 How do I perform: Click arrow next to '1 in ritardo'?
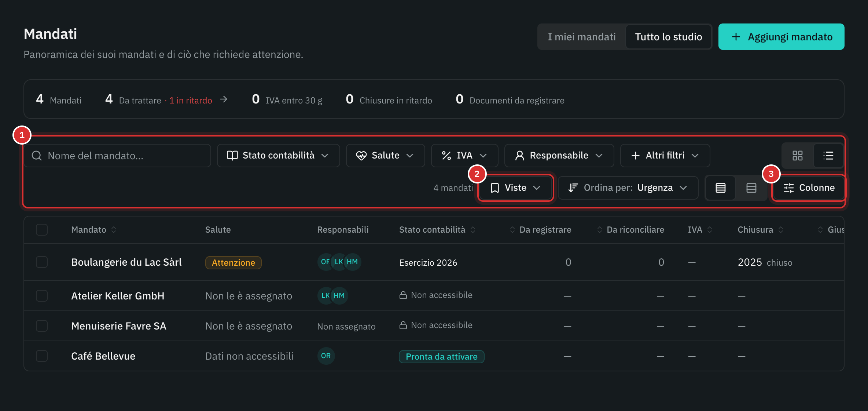(224, 99)
